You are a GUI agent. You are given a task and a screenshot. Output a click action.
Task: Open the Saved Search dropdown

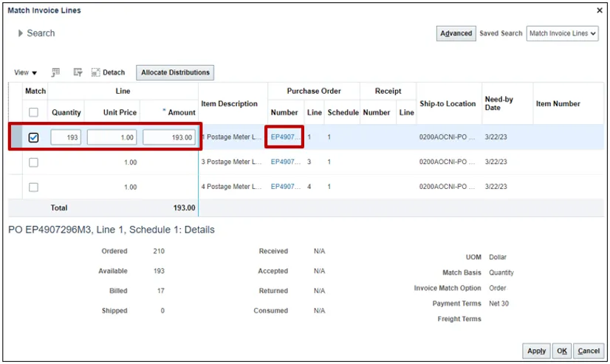click(x=562, y=33)
